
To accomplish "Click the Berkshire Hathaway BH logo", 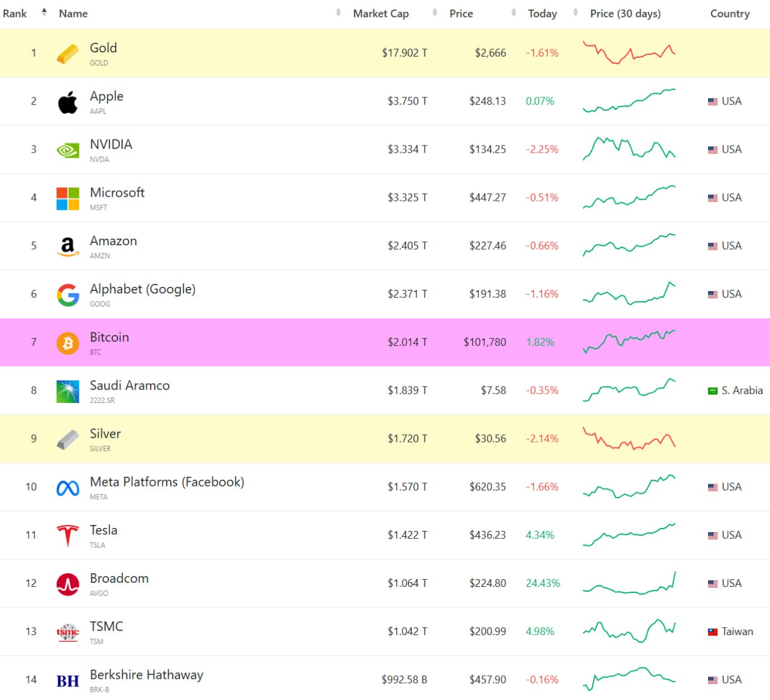I will (x=68, y=681).
